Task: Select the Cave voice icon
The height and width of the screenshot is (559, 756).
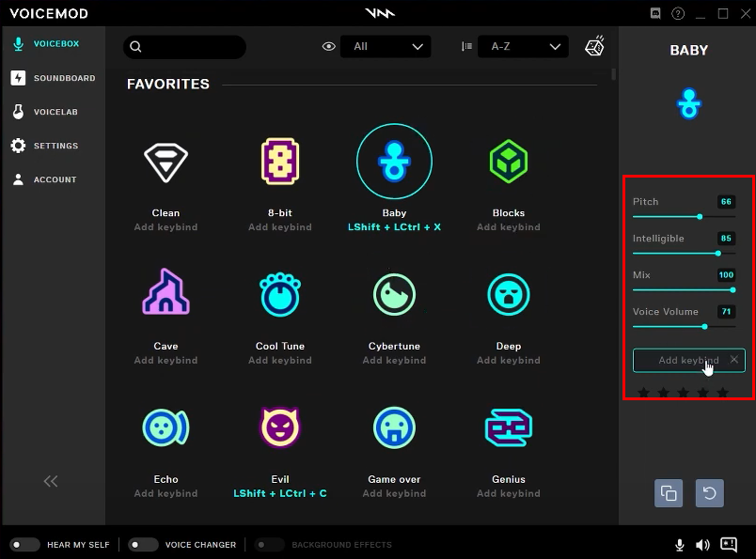Action: (165, 294)
